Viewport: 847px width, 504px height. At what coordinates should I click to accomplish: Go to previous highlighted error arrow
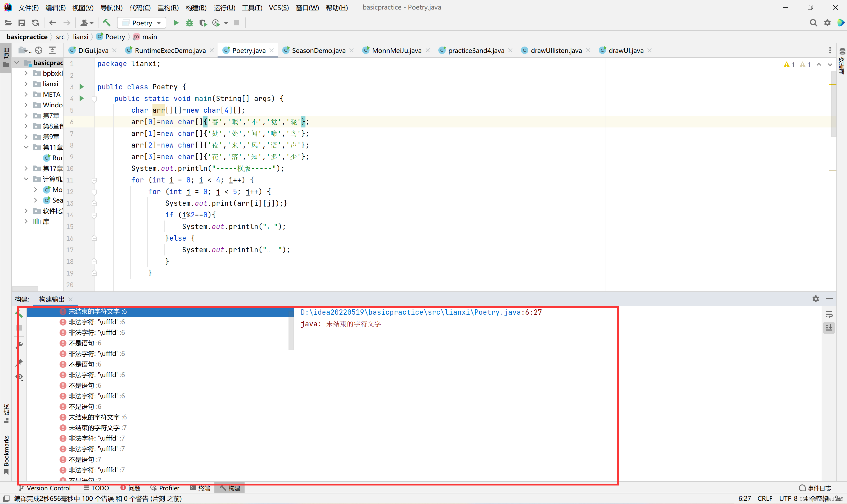[819, 65]
